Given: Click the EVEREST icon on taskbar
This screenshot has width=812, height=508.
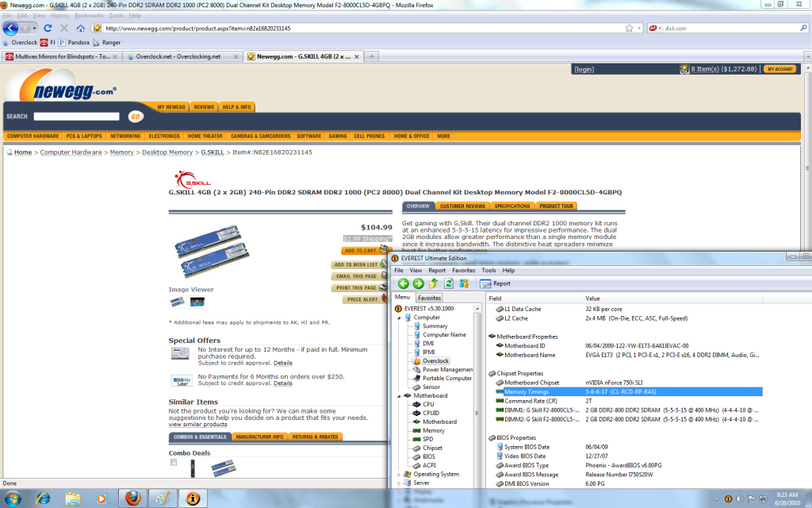Looking at the screenshot, I should coord(193,498).
